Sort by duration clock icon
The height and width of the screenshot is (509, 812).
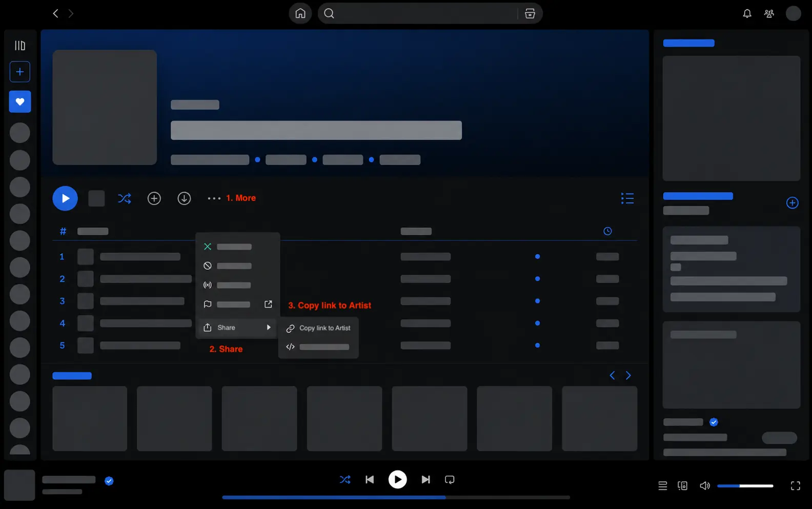(607, 231)
